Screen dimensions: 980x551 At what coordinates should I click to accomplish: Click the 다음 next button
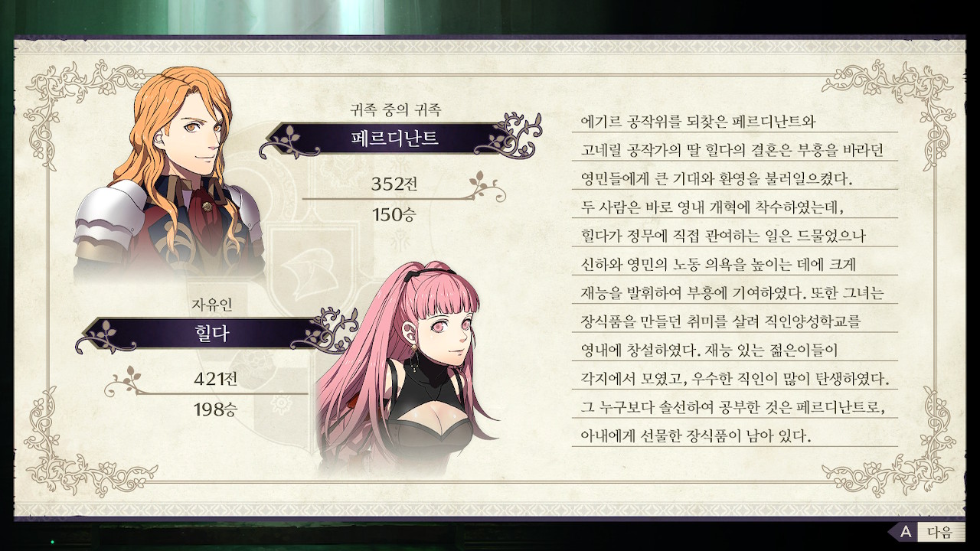point(939,532)
